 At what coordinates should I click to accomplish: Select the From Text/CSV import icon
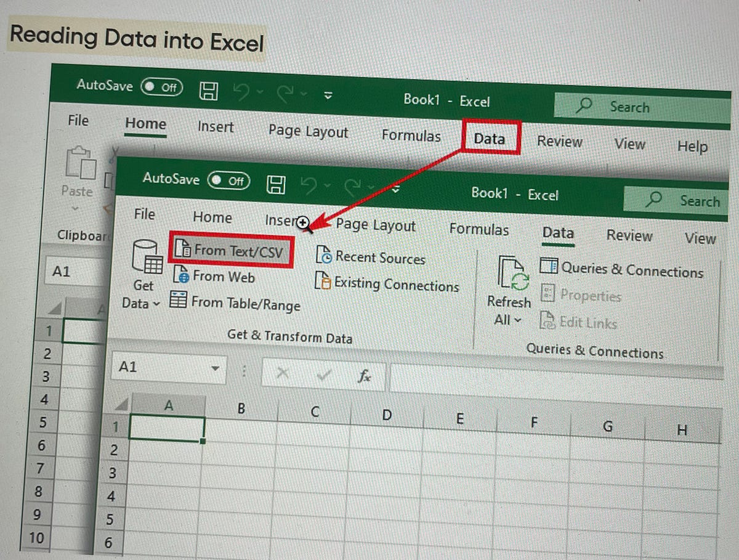[186, 250]
